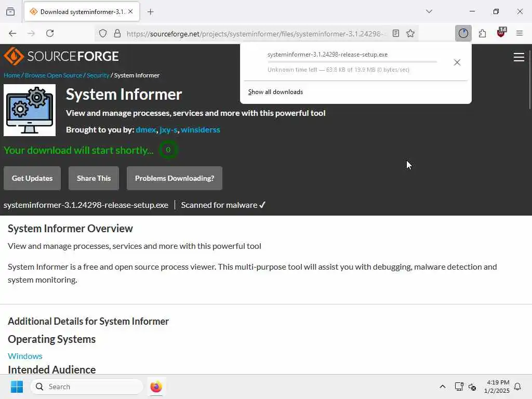Open Firefox from the taskbar
532x399 pixels.
click(x=156, y=387)
